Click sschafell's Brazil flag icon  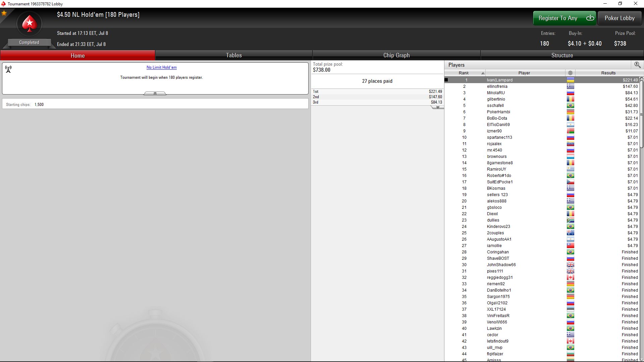click(570, 106)
